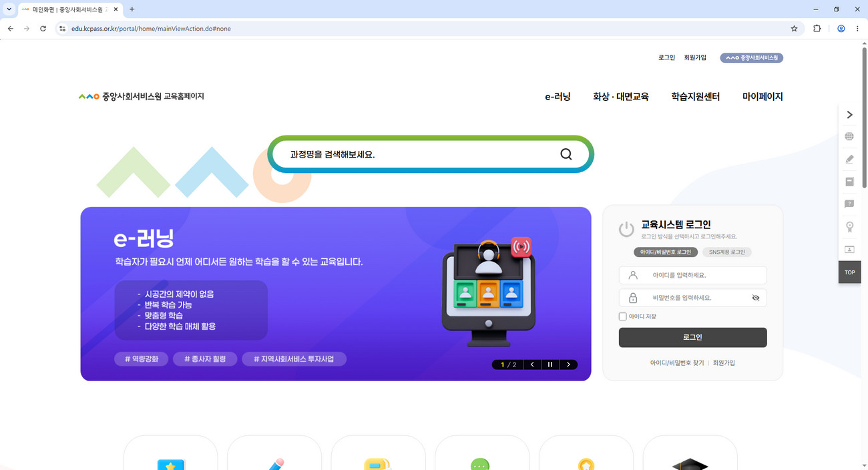Click the instructor screen icon in side menu

[849, 250]
